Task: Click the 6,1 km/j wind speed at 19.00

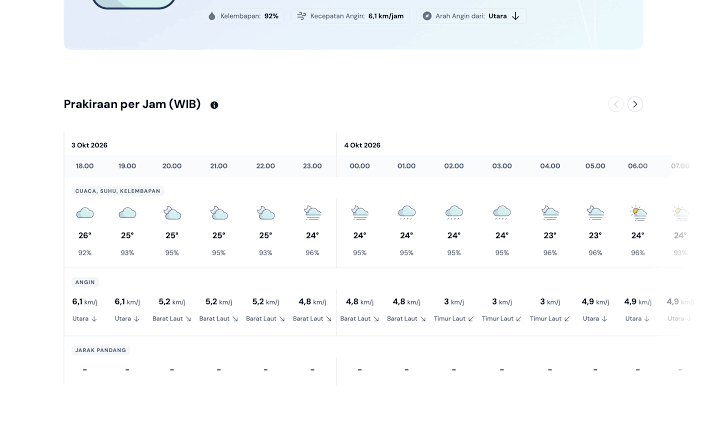Action: [x=127, y=302]
